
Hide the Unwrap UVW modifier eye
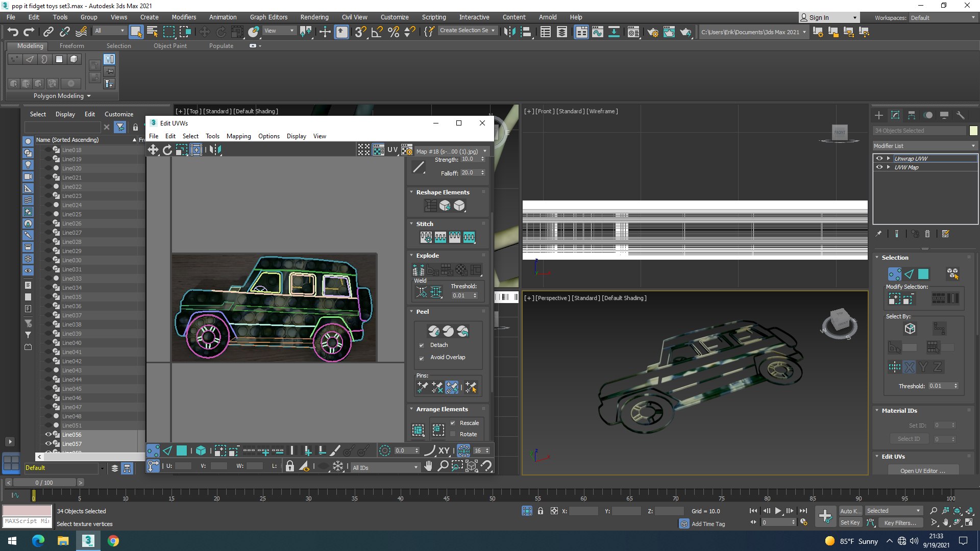click(x=879, y=158)
